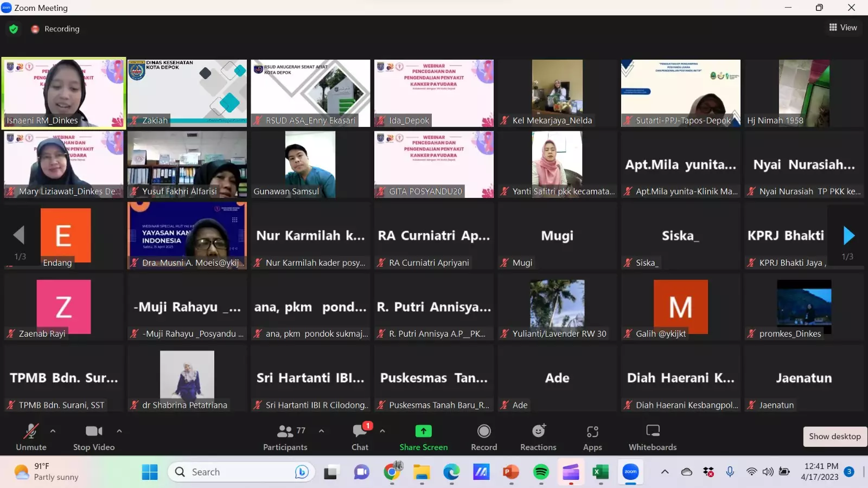Expand video options arrow beside Stop Video
Image resolution: width=868 pixels, height=488 pixels.
tap(119, 431)
